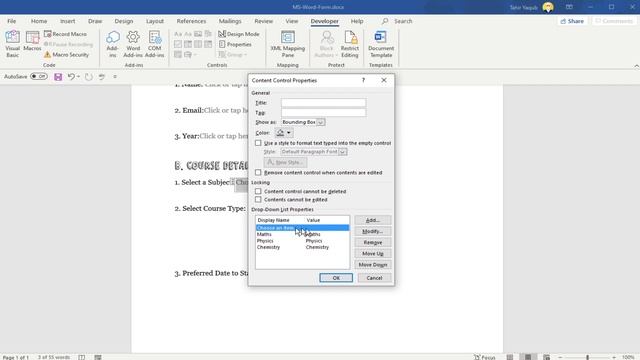Switch to Print Layout view
This screenshot has height=360, width=640.
click(528, 357)
